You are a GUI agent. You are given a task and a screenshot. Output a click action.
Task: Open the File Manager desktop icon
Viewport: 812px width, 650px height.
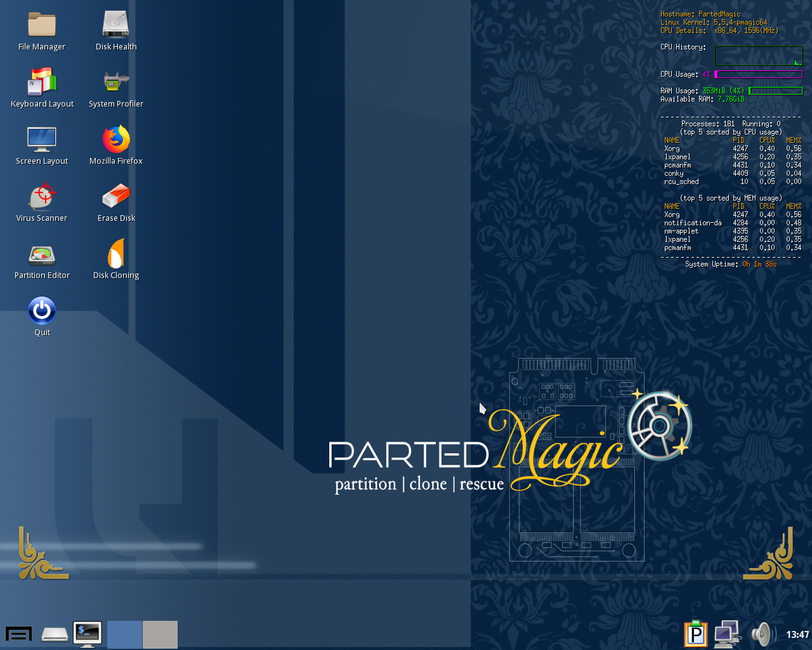[42, 25]
